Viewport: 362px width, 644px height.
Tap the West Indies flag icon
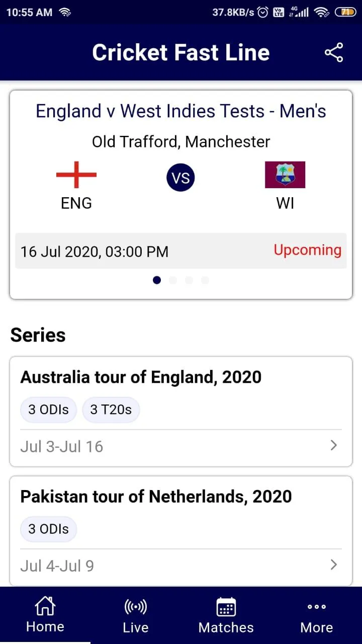tap(285, 175)
